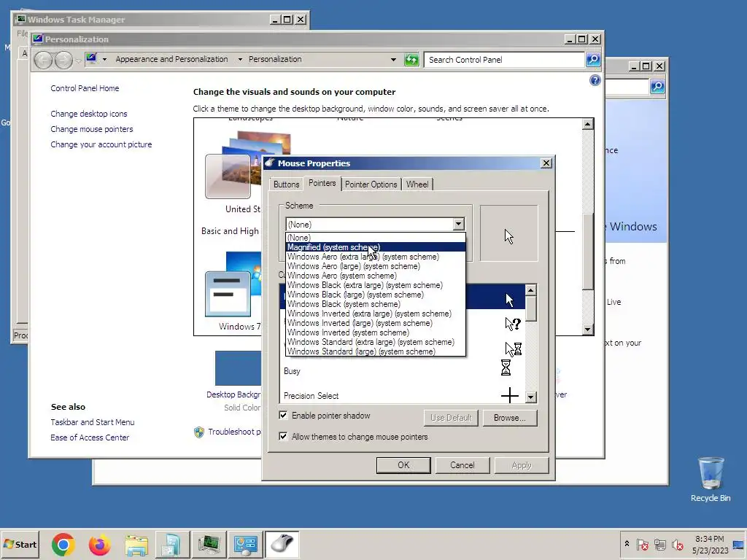Open the Start button
Image resolution: width=747 pixels, height=560 pixels.
pyautogui.click(x=20, y=544)
